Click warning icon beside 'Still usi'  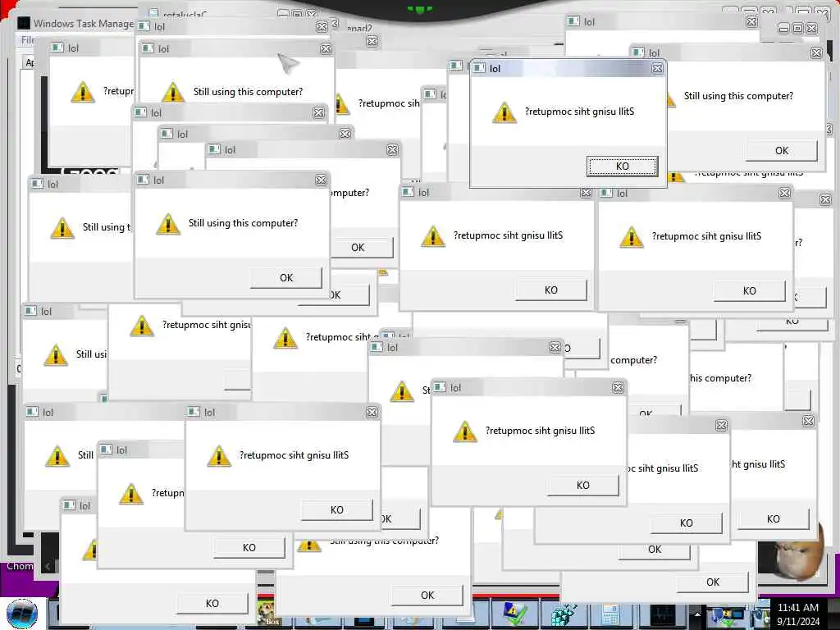56,354
